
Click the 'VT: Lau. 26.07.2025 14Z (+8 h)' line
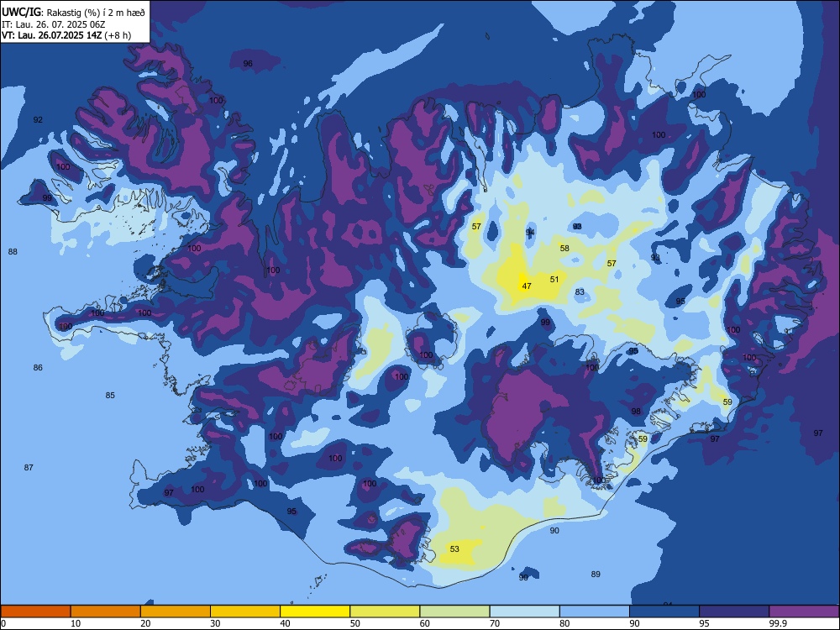pos(66,35)
